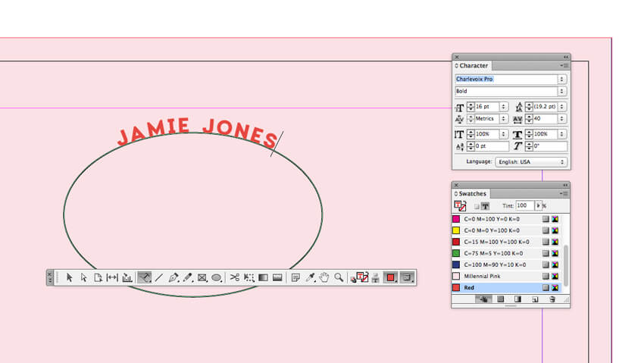Image resolution: width=644 pixels, height=363 pixels.
Task: Select the Direct Selection tool
Action: (84, 277)
